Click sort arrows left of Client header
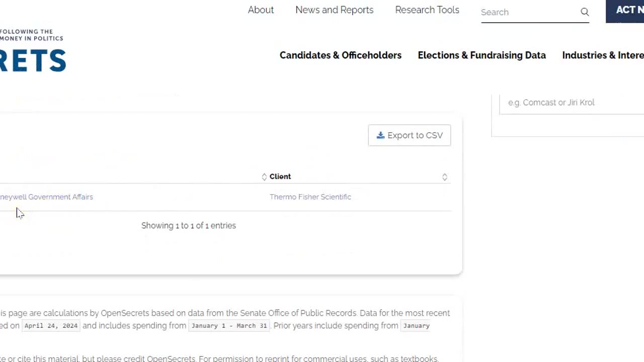 (264, 176)
